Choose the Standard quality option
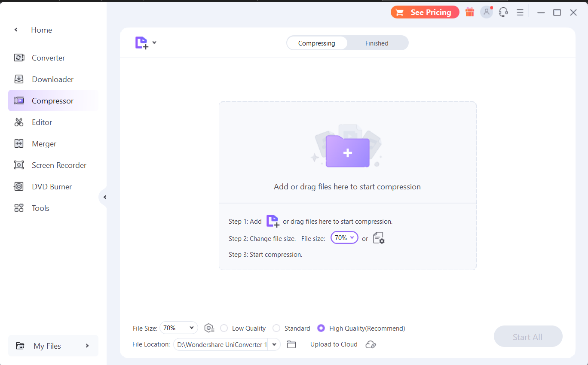 pyautogui.click(x=276, y=328)
